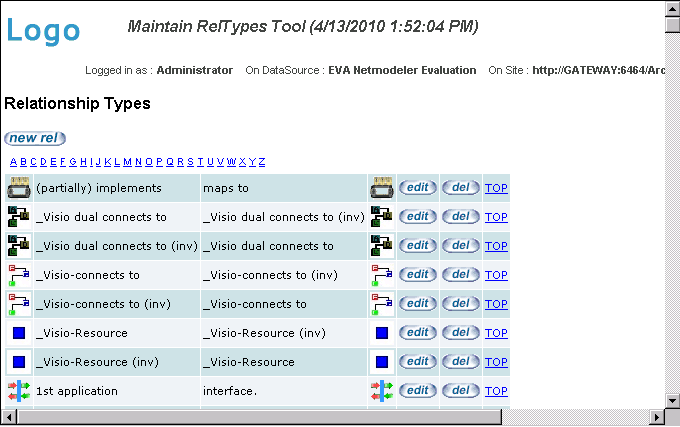Screen dimensions: 680x427
Task: Click the arrows icon left of '1st application'
Action: tap(18, 391)
